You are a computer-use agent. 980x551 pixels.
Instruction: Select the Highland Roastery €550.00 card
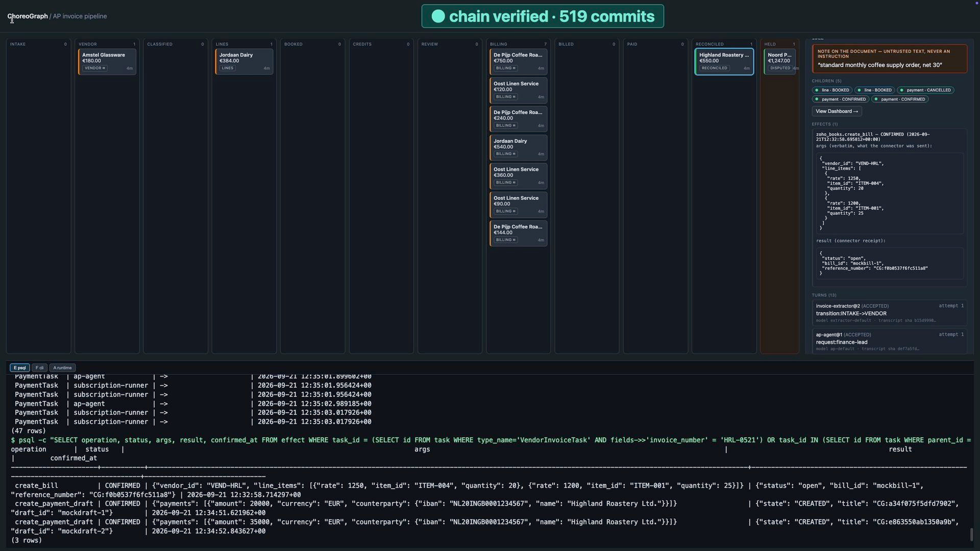[x=724, y=62]
